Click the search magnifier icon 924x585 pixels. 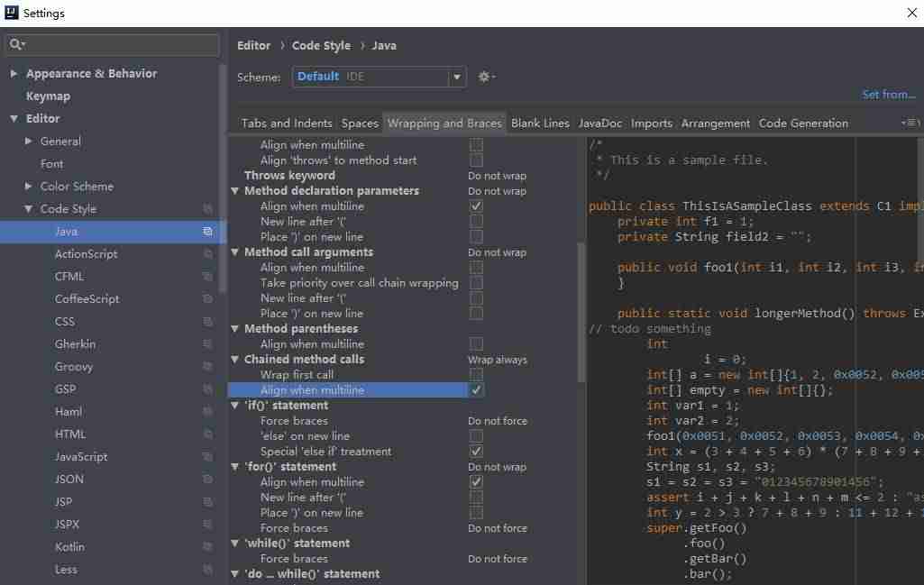16,44
